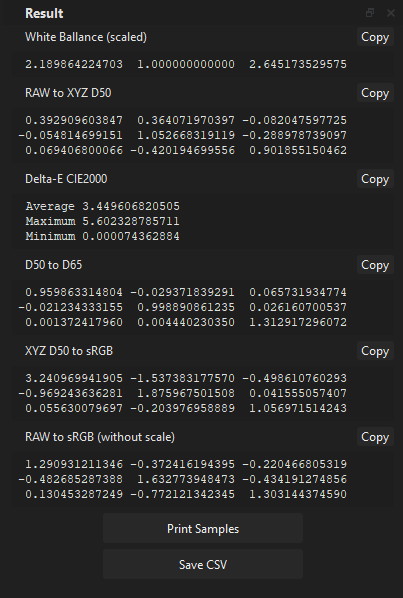Copy the D50 to D65 matrix
The image size is (403, 598).
point(375,265)
